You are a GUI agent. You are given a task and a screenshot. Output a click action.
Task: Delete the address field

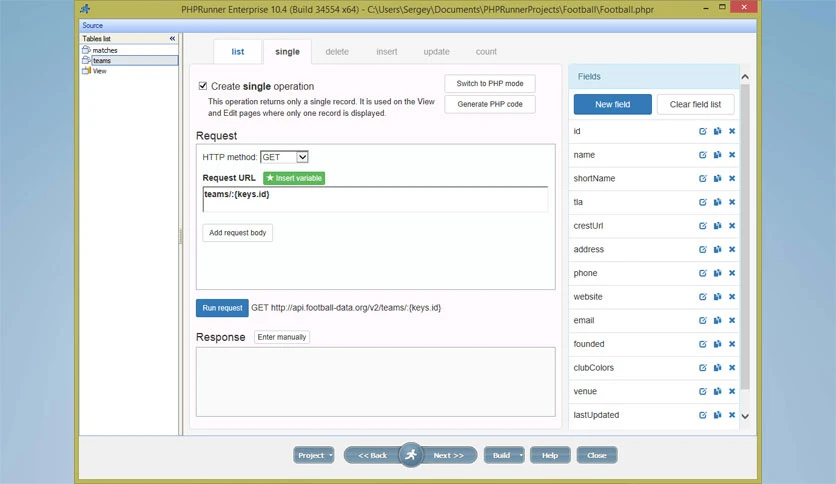pyautogui.click(x=732, y=249)
